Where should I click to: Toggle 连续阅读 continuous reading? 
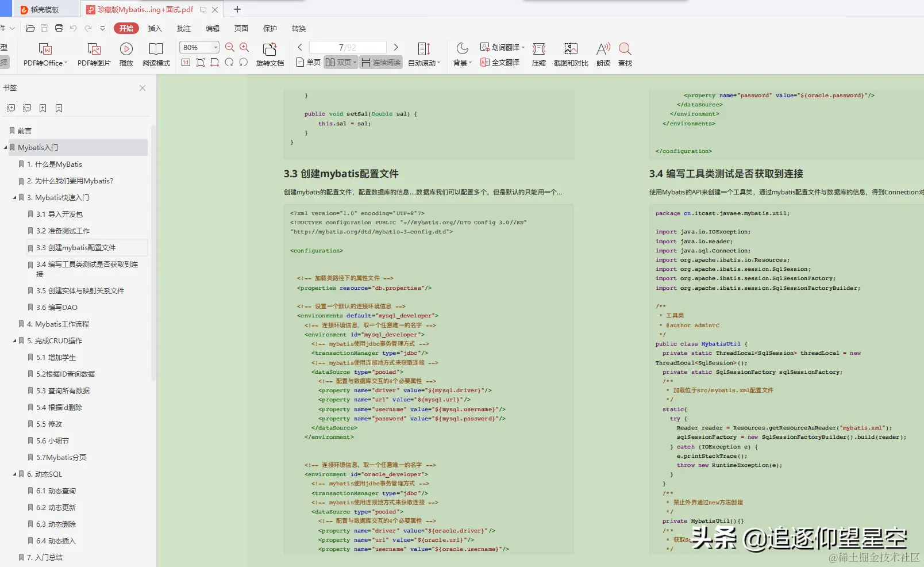pos(382,62)
